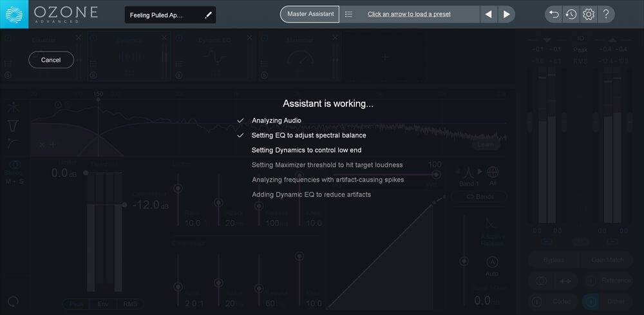Toggle the link Bands button
This screenshot has height=315, width=644.
tap(479, 197)
